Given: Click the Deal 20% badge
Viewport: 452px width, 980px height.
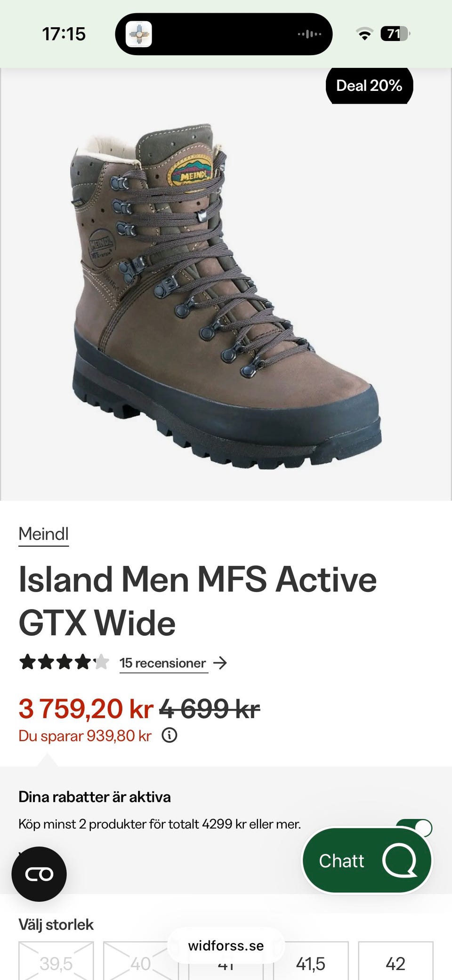Looking at the screenshot, I should [370, 86].
